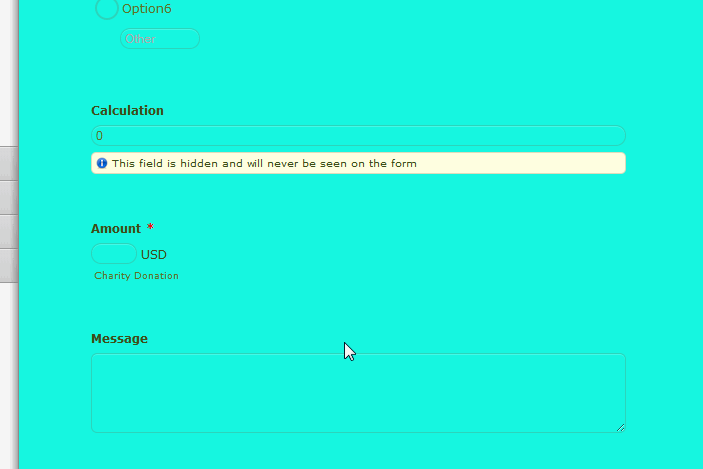Click the Option6 label text

(146, 9)
